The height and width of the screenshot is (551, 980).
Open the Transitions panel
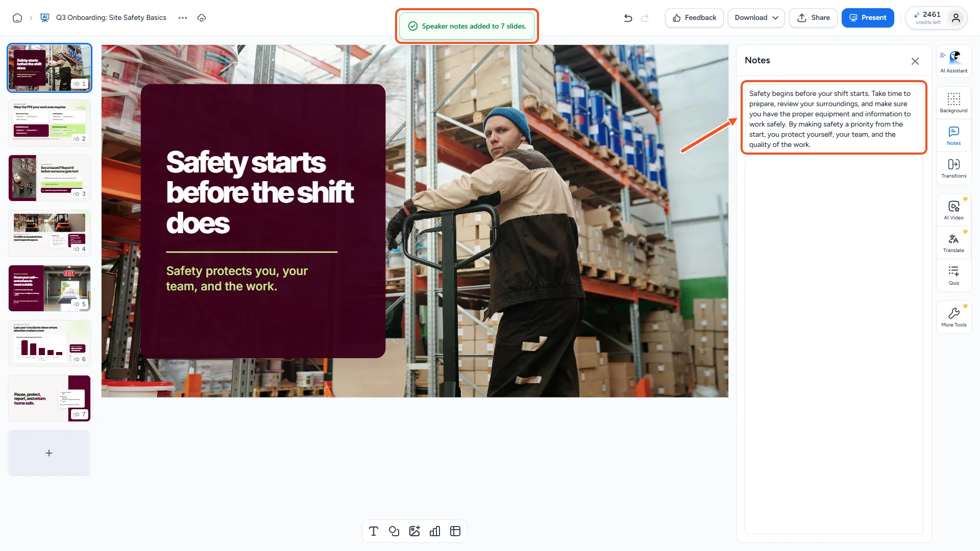[953, 168]
